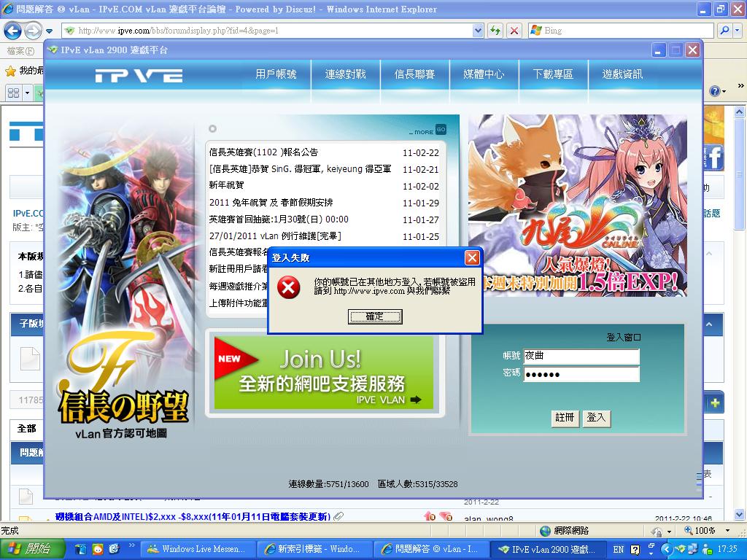The width and height of the screenshot is (747, 560).
Task: Click the 九尾 Online game advertisement banner
Action: [578, 205]
